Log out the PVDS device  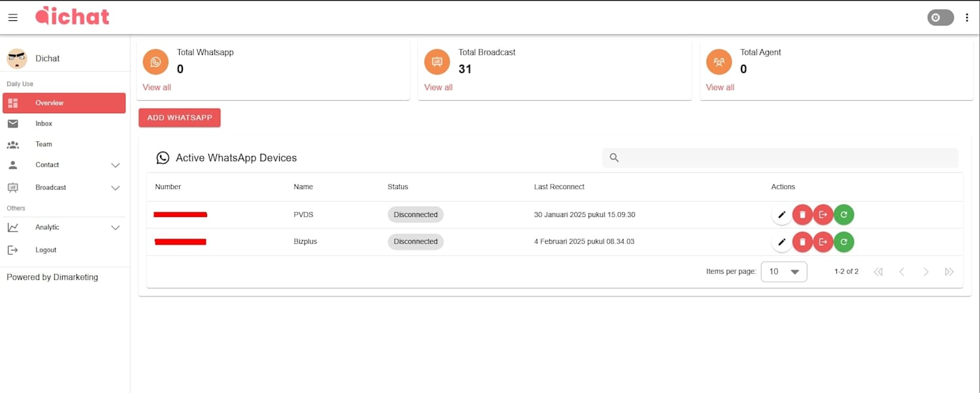coord(823,214)
